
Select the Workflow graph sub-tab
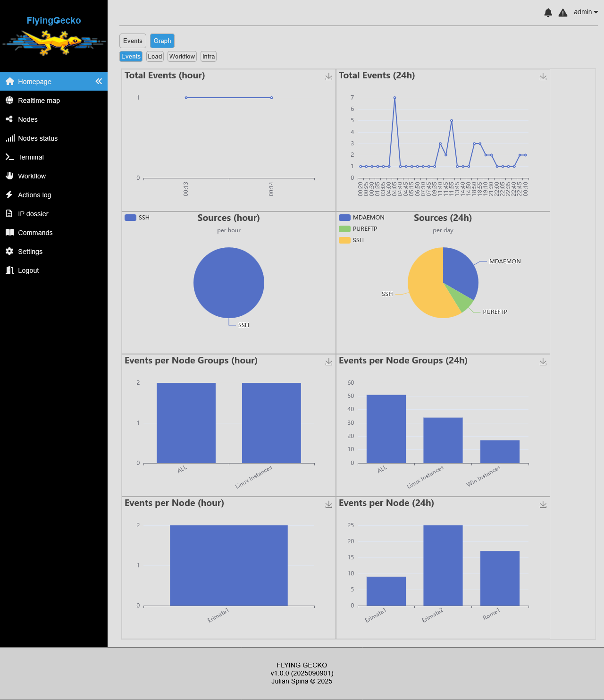point(182,57)
